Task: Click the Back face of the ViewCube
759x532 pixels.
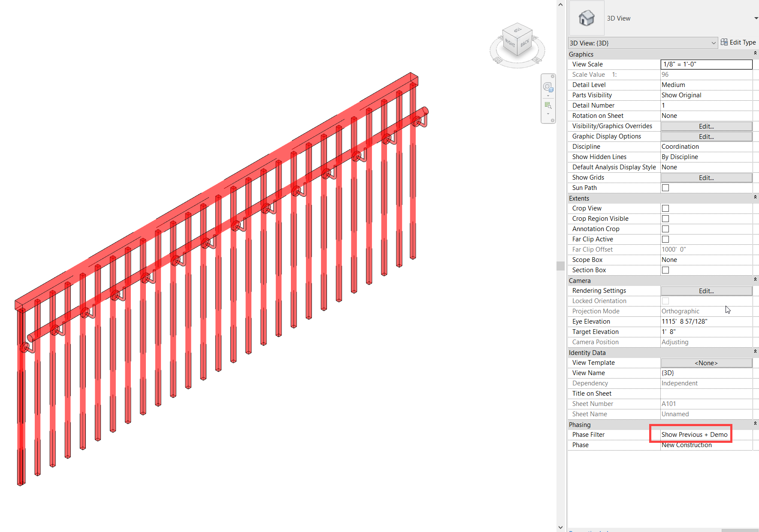Action: click(x=525, y=43)
